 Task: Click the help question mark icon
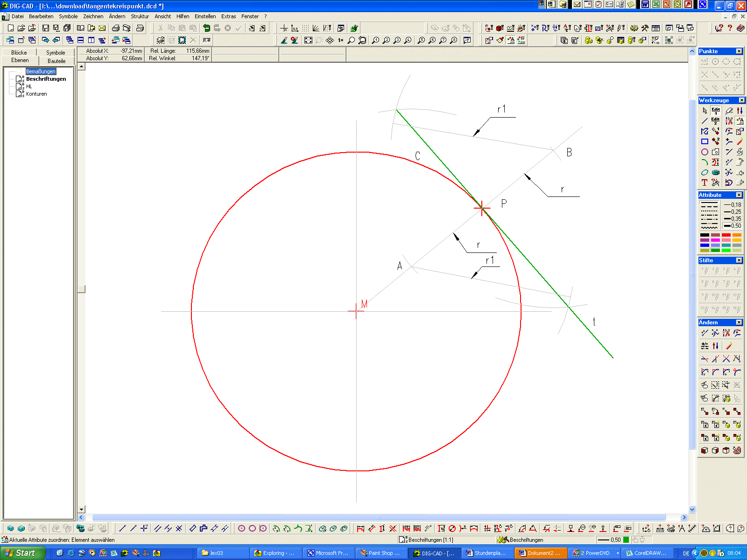[730, 28]
